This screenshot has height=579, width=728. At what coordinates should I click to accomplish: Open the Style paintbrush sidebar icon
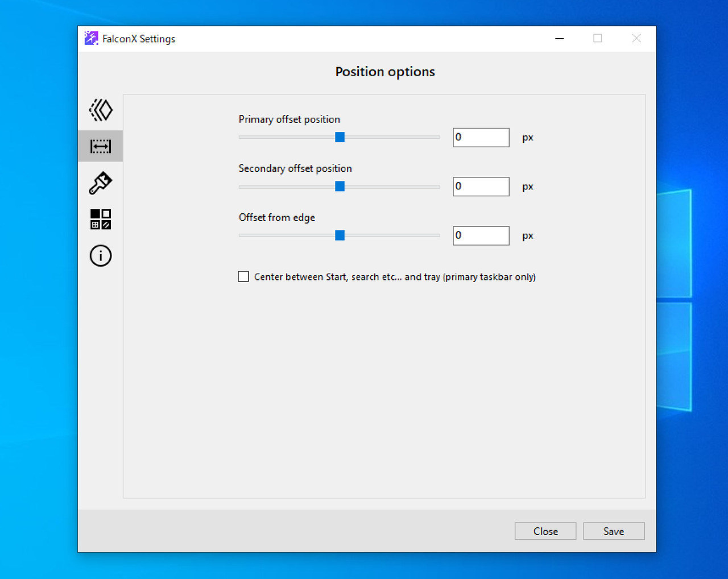(x=101, y=183)
